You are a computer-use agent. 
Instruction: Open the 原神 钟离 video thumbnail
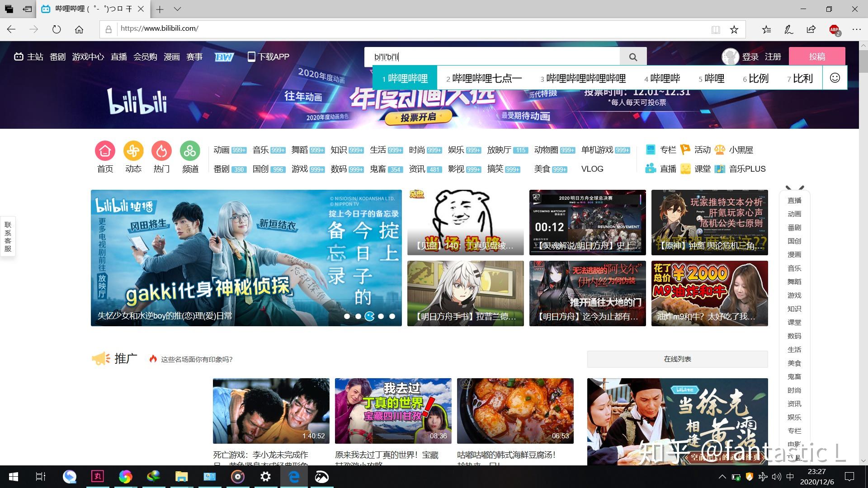[x=709, y=222]
